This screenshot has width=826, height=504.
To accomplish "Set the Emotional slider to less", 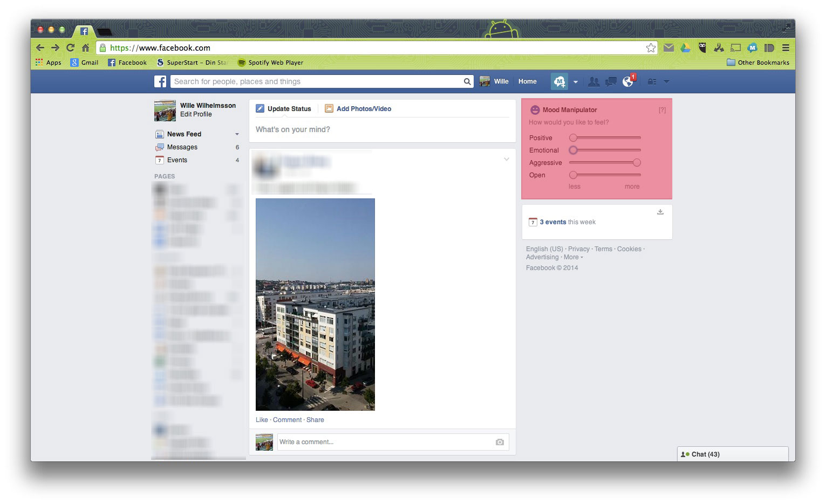I will (x=574, y=150).
